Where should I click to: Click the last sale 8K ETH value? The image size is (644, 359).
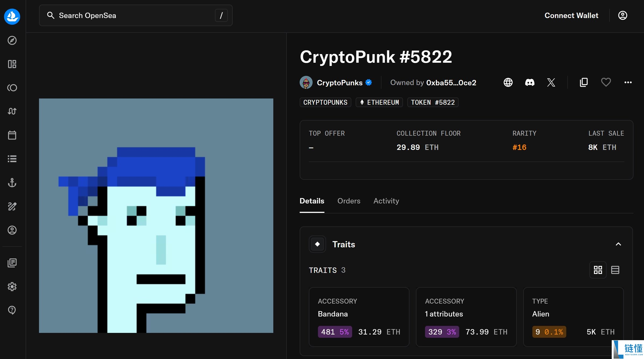602,147
